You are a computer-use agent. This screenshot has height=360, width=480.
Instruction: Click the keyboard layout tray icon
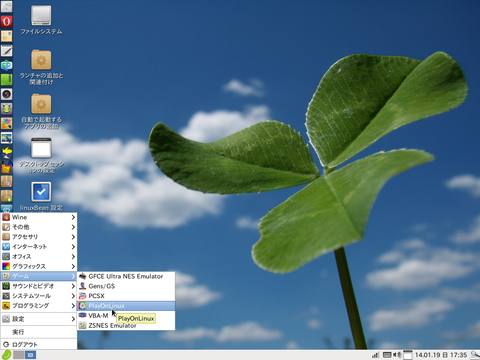coord(386,355)
